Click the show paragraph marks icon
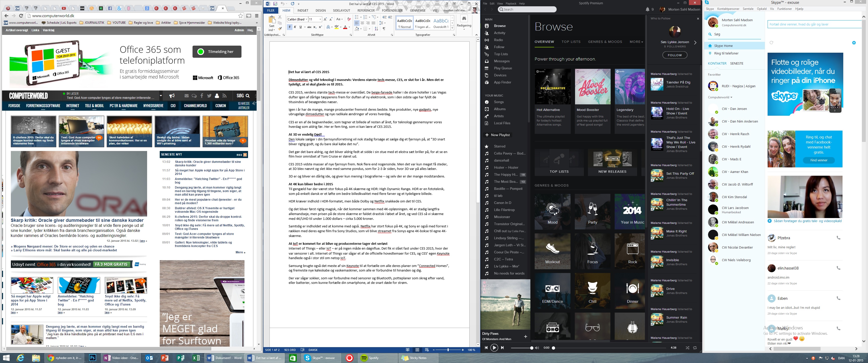 click(x=384, y=29)
